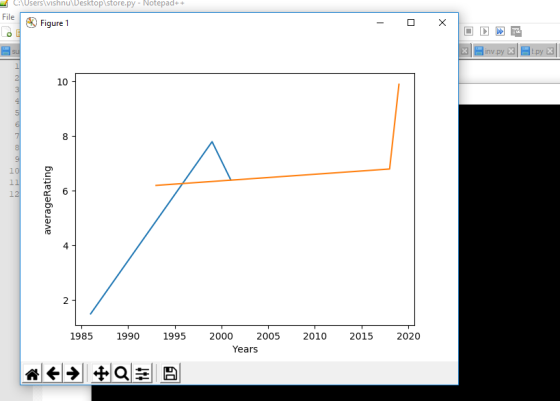Click the Figure 1 window title
560x401 pixels.
pyautogui.click(x=54, y=23)
